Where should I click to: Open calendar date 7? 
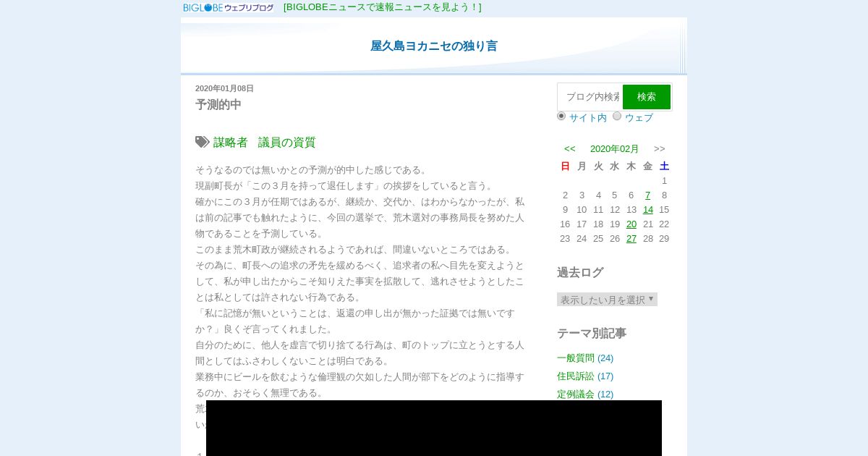point(648,195)
